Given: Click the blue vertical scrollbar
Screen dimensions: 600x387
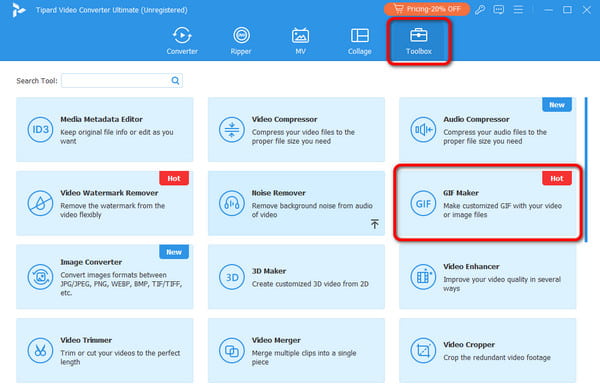Looking at the screenshot, I should [585, 169].
